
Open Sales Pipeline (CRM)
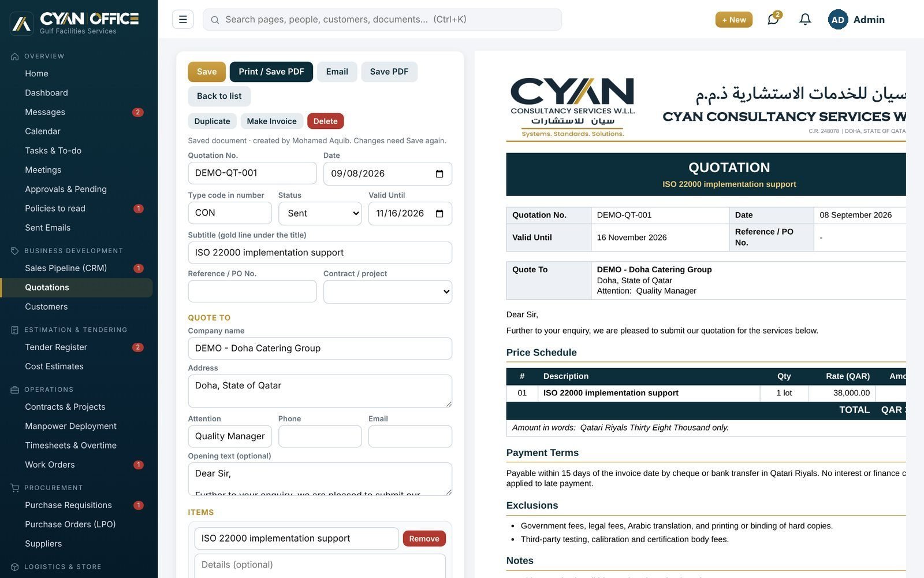[x=76, y=268]
